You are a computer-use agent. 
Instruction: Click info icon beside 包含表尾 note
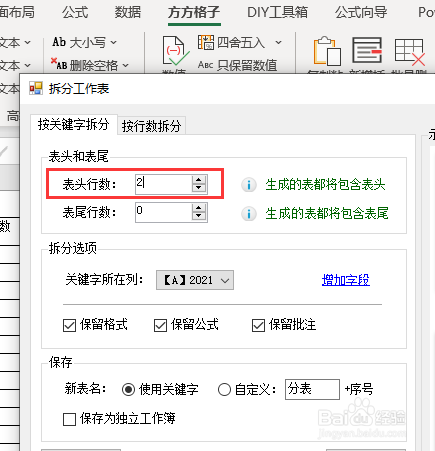coord(249,214)
